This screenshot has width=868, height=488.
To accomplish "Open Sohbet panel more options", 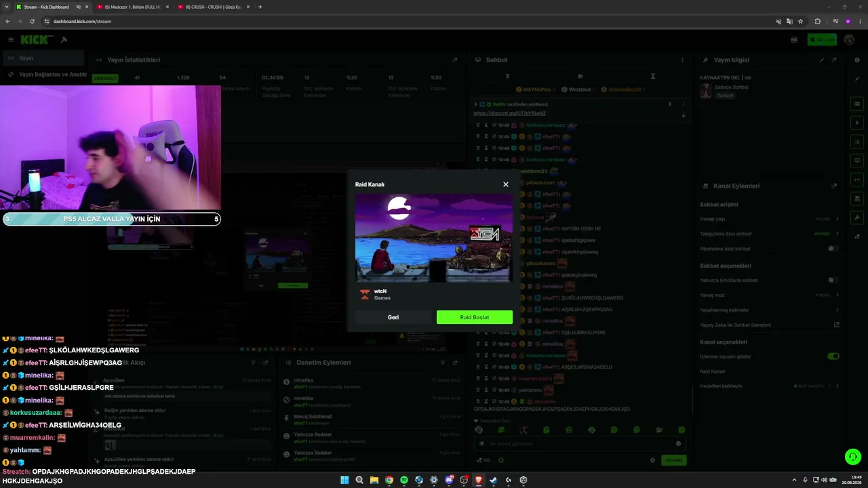I will click(x=682, y=60).
